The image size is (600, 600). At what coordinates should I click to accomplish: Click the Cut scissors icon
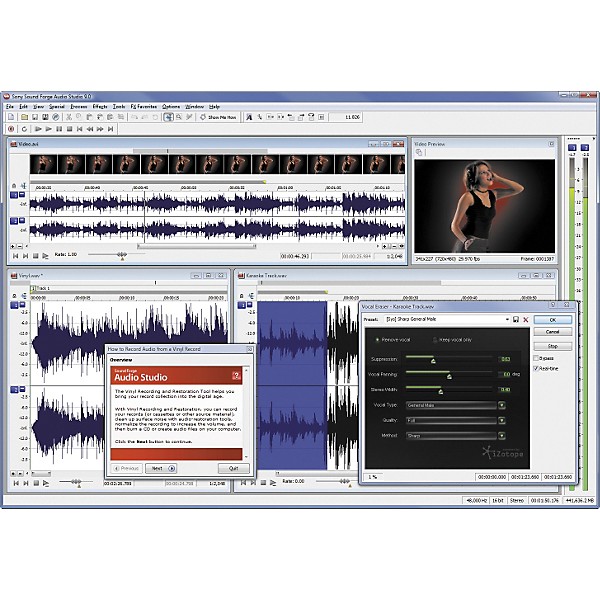click(69, 117)
